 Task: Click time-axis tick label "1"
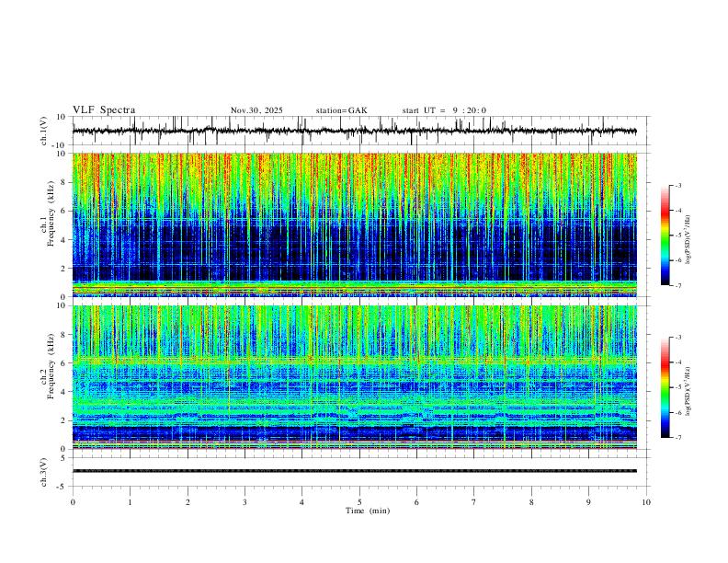pyautogui.click(x=130, y=502)
